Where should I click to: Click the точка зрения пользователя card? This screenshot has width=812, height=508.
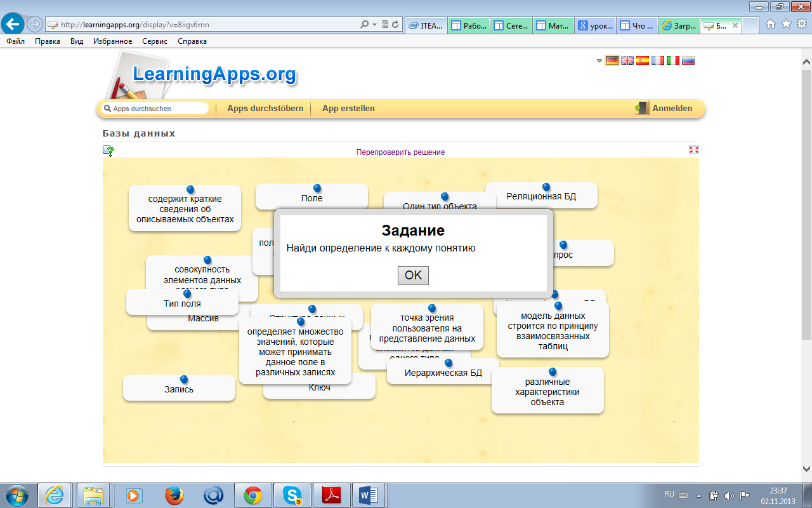427,327
